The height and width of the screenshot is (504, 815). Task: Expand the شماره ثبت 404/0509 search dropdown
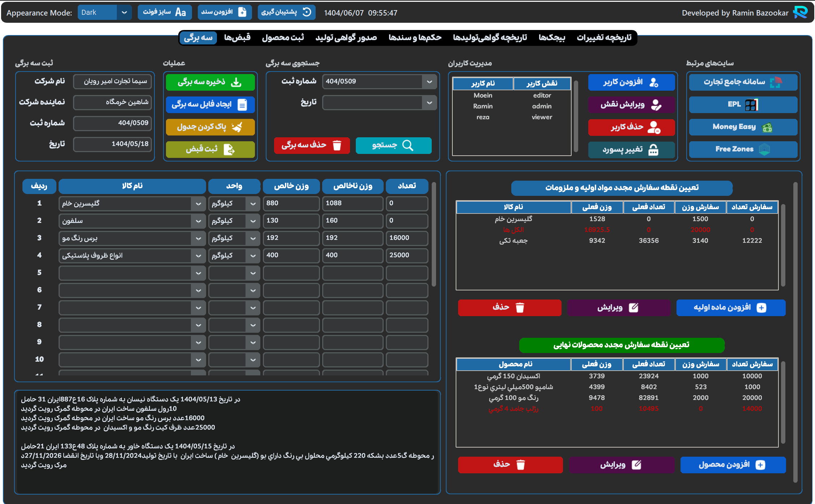click(429, 82)
